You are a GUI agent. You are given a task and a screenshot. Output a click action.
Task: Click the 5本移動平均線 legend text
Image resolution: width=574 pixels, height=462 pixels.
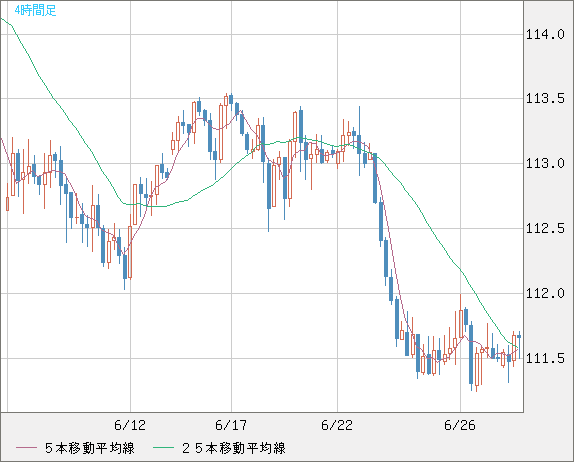[x=90, y=448]
